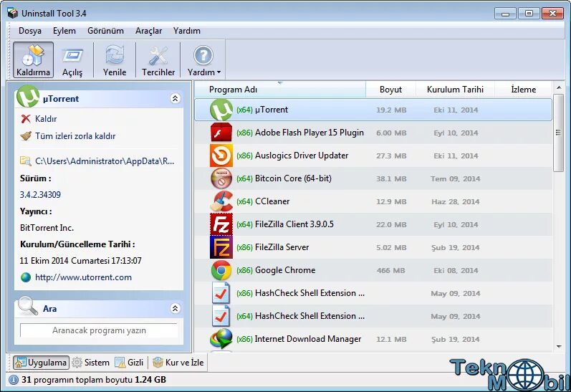Select the Internet Download Manager icon
Image resolution: width=571 pixels, height=392 pixels.
click(221, 339)
